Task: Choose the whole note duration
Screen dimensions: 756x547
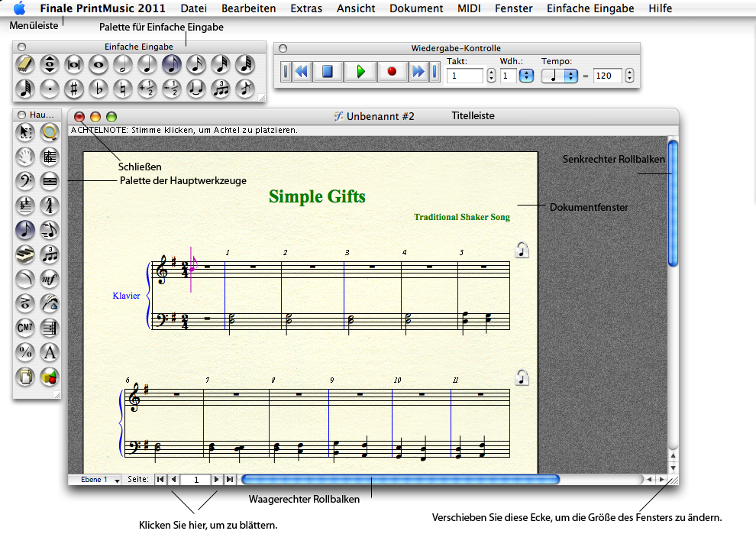Action: [x=99, y=65]
